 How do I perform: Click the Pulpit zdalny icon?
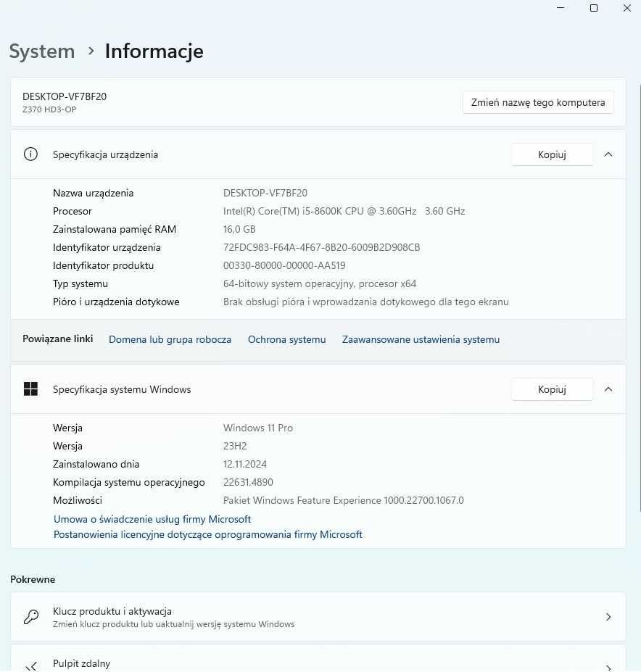coord(31,666)
